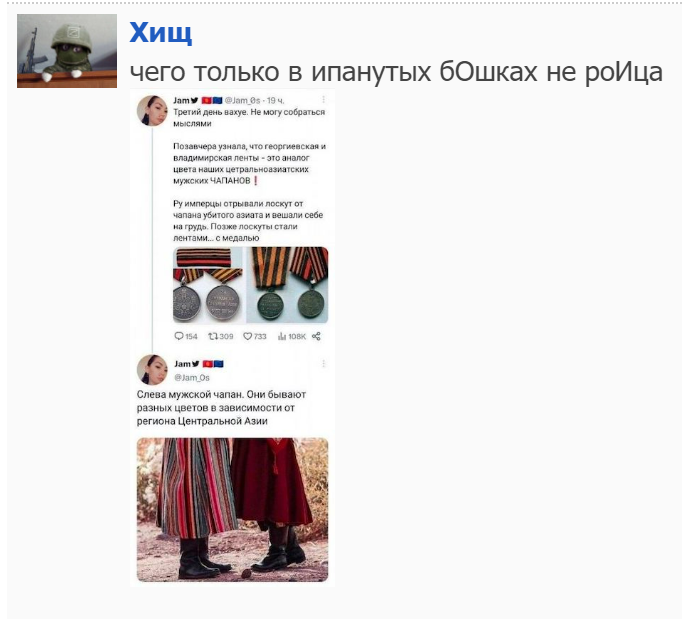This screenshot has height=619, width=682.
Task: Click Jam's profile photo in second tweet
Action: [x=152, y=370]
